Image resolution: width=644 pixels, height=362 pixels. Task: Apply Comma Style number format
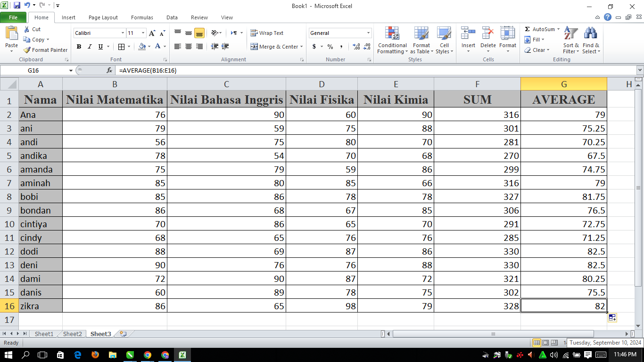pyautogui.click(x=341, y=47)
